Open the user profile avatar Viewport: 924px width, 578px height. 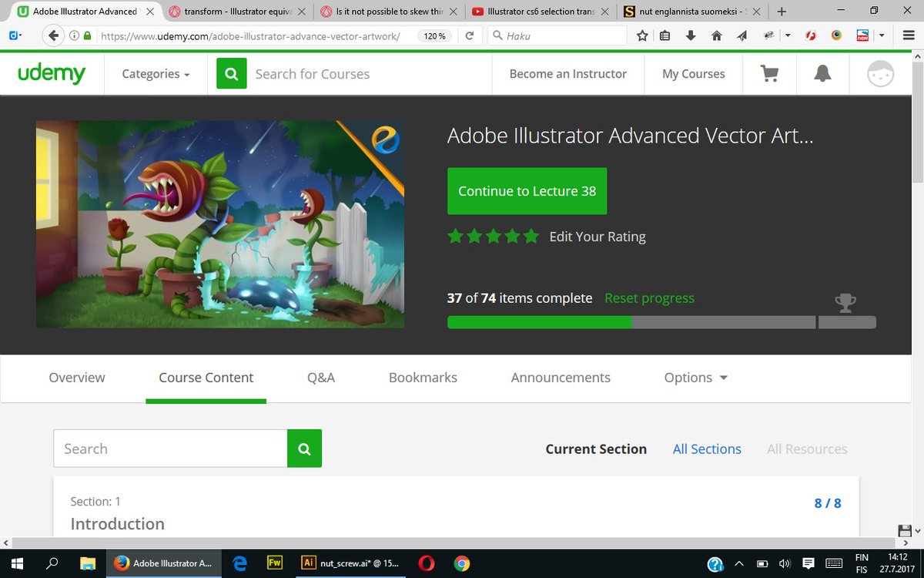click(880, 74)
